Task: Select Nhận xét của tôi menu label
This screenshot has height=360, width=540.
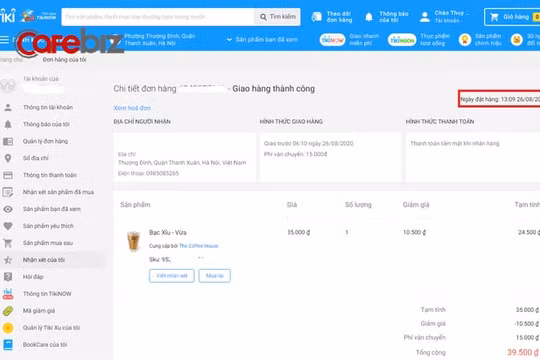Action: tap(44, 260)
